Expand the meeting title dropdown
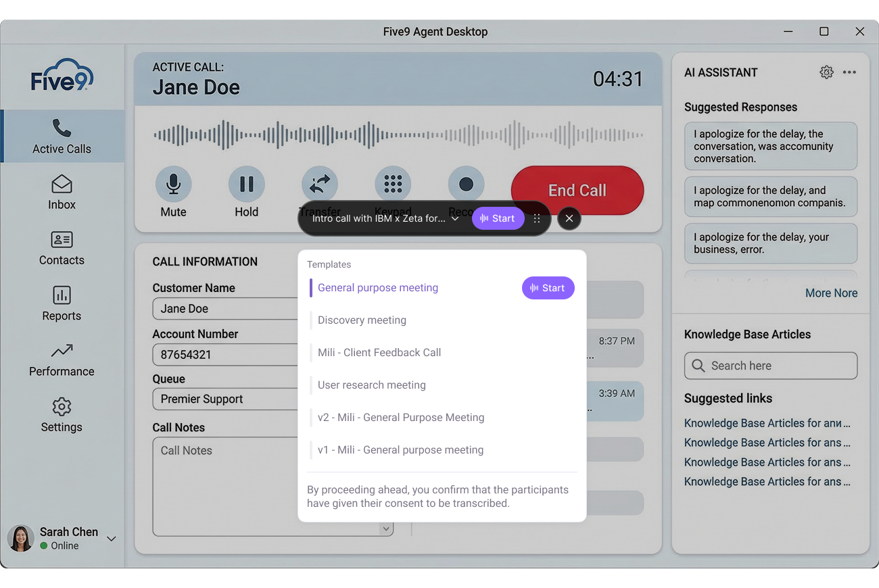 pyautogui.click(x=455, y=219)
